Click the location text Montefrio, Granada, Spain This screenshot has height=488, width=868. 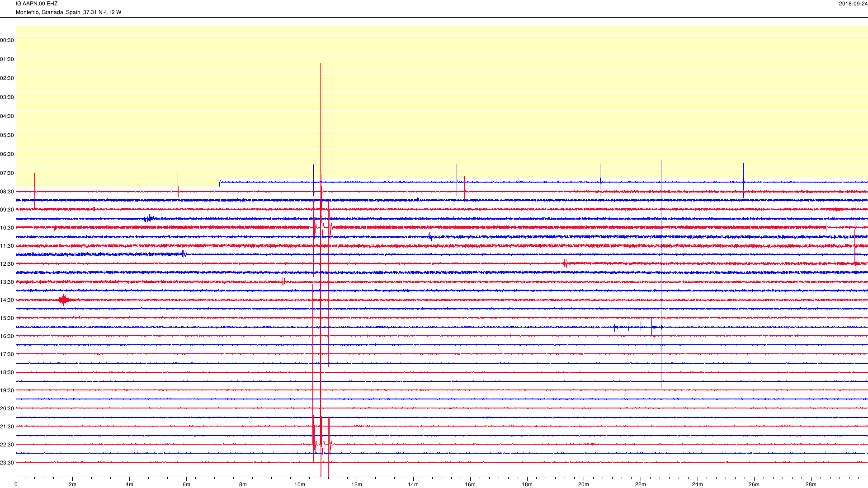click(x=48, y=12)
